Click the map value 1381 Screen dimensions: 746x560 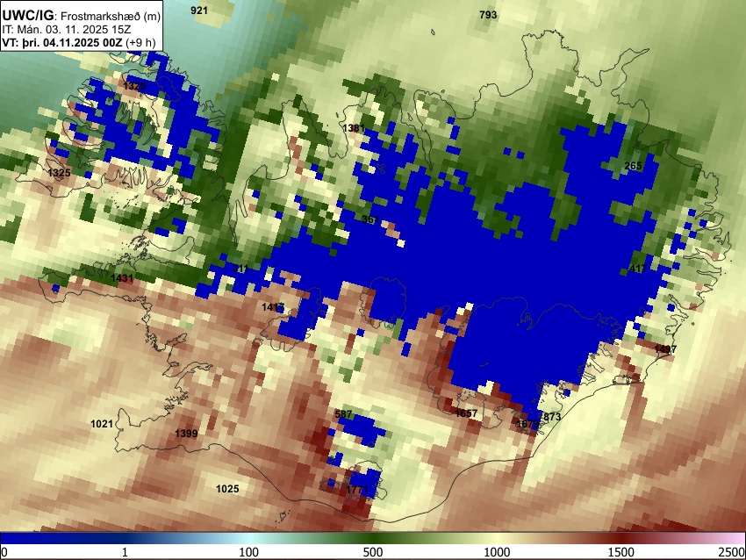[354, 128]
